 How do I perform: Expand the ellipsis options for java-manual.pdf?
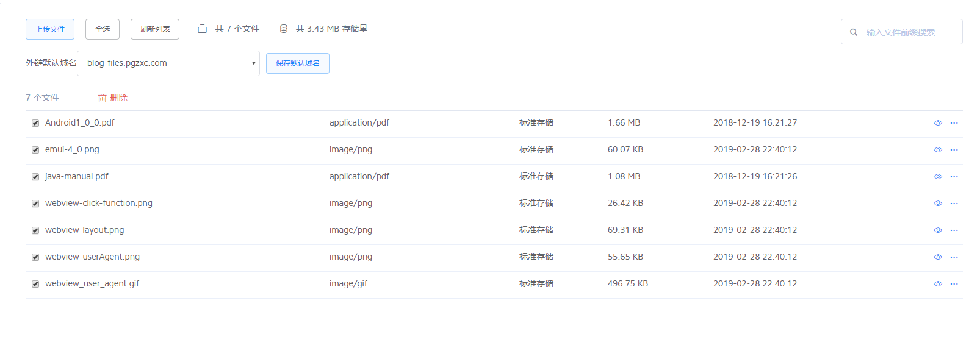pos(954,177)
